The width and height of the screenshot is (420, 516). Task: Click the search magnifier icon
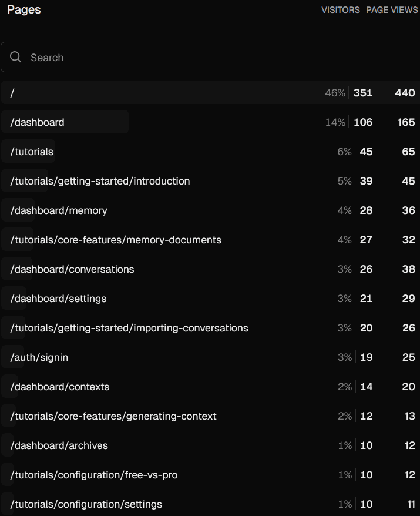pyautogui.click(x=15, y=57)
